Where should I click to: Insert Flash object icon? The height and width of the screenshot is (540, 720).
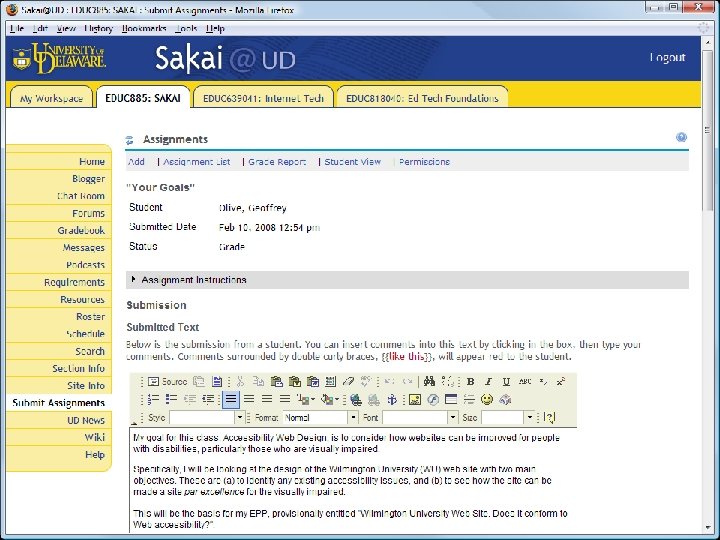[433, 399]
